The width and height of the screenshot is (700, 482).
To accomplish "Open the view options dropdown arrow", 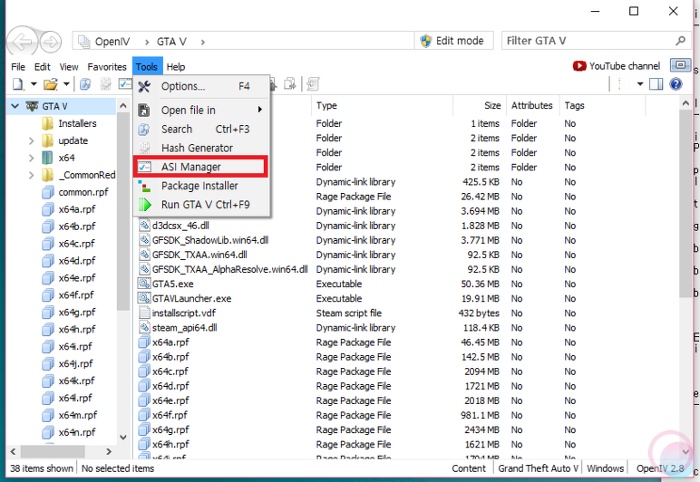I will coord(639,84).
